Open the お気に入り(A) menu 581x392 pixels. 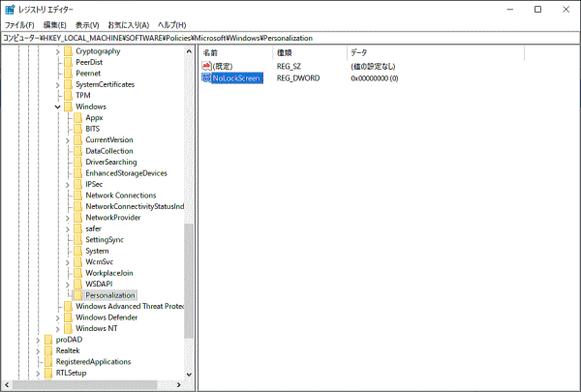(128, 25)
